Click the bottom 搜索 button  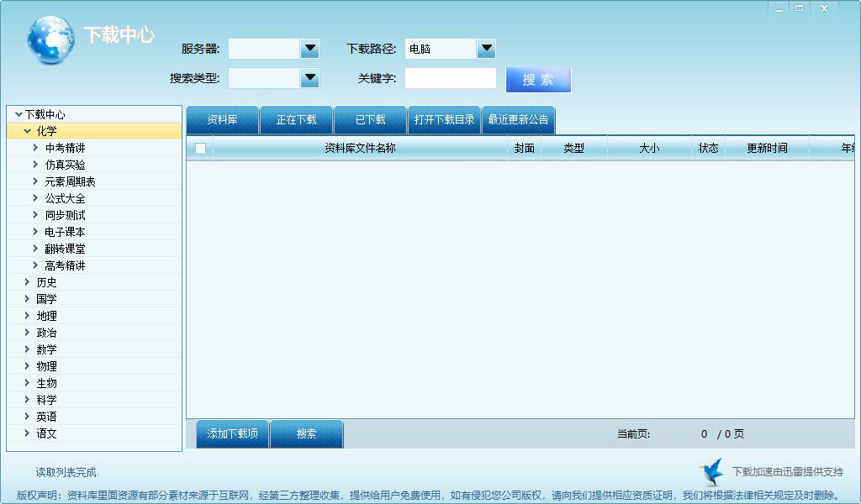(306, 433)
